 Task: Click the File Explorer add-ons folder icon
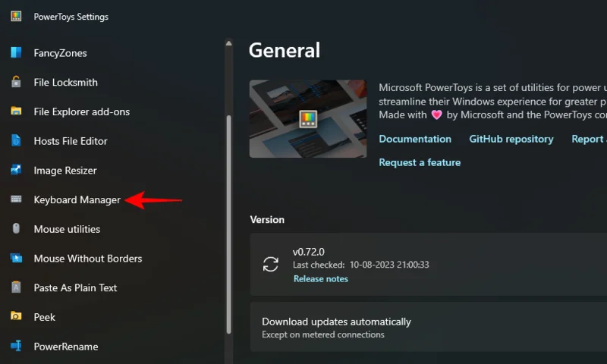tap(16, 111)
